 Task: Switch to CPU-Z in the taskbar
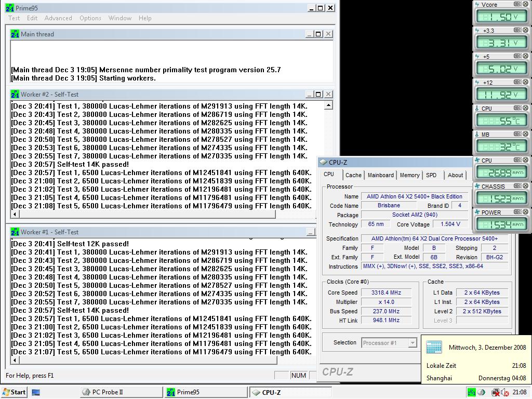click(x=290, y=392)
